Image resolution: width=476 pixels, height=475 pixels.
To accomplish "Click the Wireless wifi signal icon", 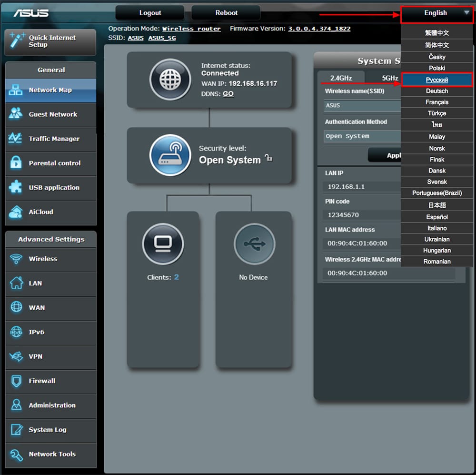I will point(16,259).
